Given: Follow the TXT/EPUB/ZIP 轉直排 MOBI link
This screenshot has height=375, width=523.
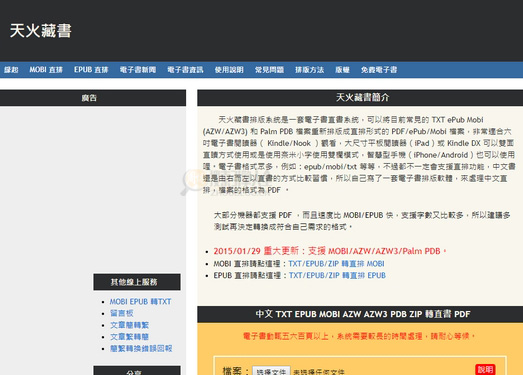Looking at the screenshot, I should coord(336,264).
